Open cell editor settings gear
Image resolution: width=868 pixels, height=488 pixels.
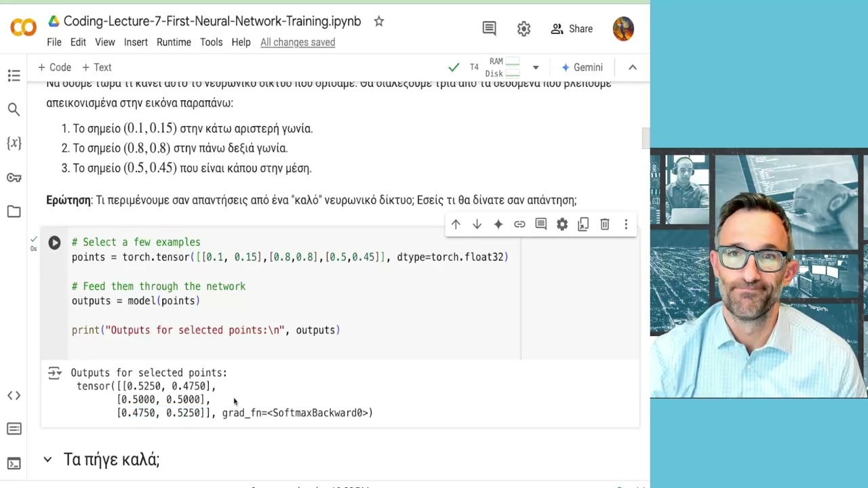(x=562, y=224)
